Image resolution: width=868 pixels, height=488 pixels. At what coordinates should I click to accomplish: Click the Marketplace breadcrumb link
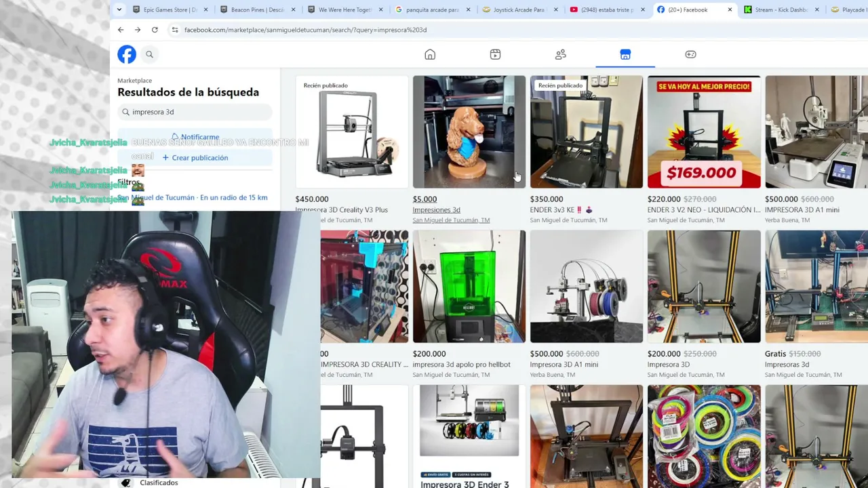[x=134, y=81]
